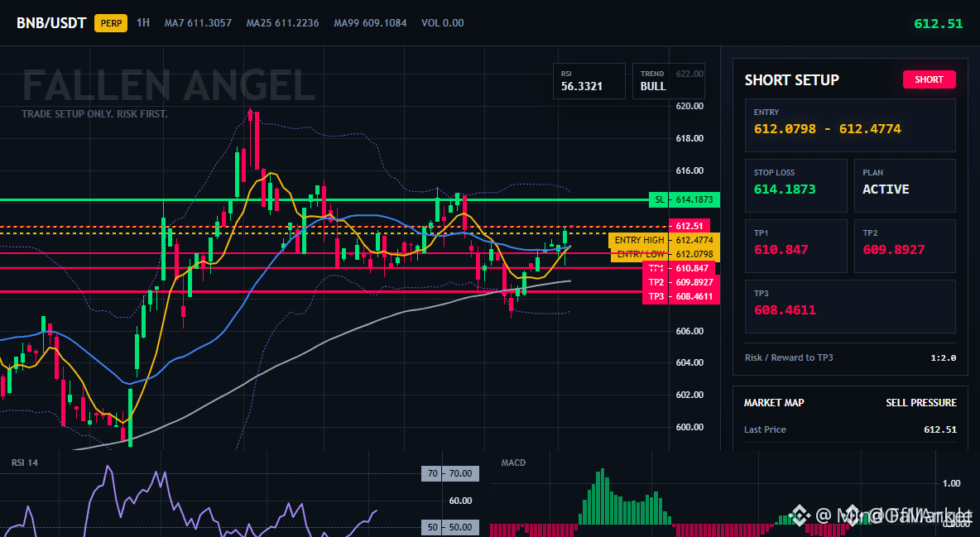Click the RSI 56.3321 info box
This screenshot has height=537, width=980.
[x=588, y=80]
